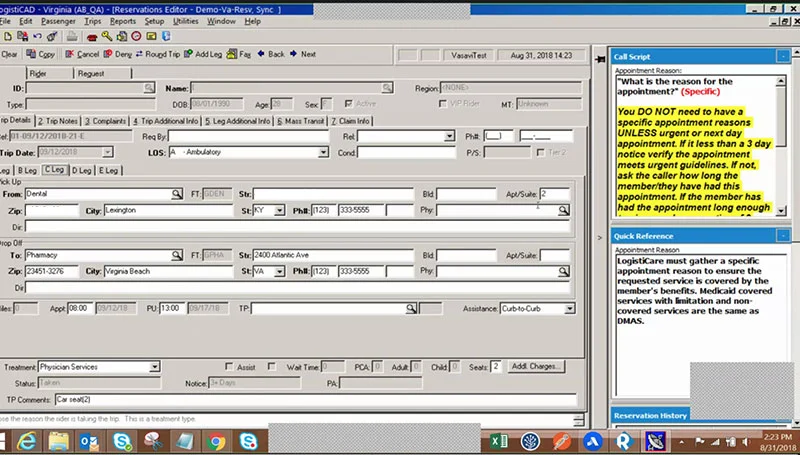Open the Request tab
800x455 pixels.
[x=91, y=73]
